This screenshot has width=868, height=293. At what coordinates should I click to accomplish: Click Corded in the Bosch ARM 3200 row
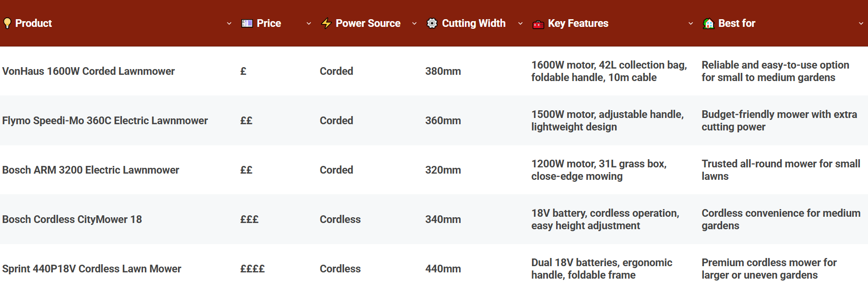336,170
